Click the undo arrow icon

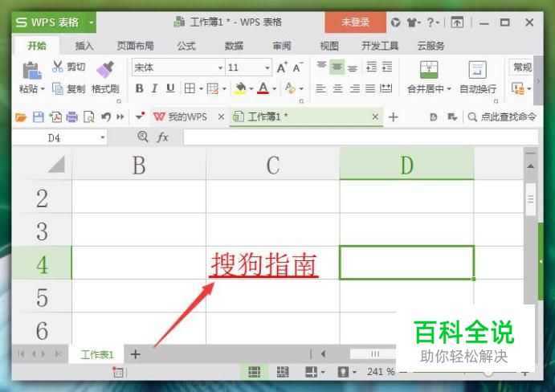105,116
